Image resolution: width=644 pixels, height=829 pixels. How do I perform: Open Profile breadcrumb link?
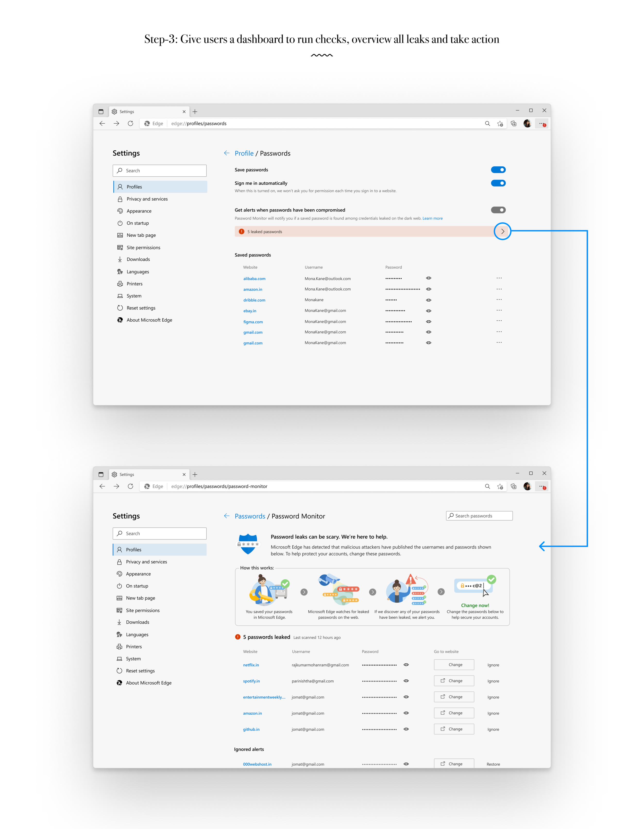coord(244,153)
